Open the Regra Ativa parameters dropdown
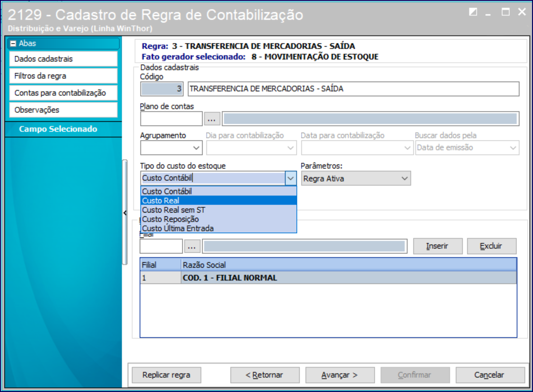The image size is (533, 392). pyautogui.click(x=356, y=179)
